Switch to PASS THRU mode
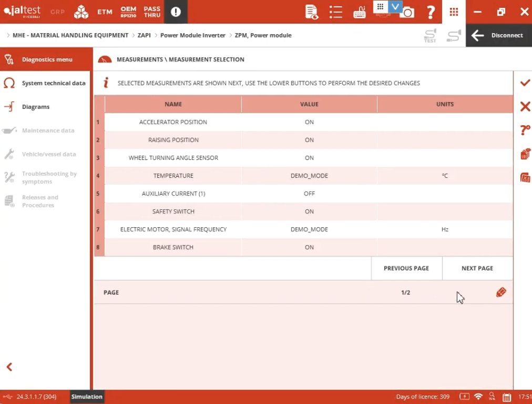This screenshot has width=532, height=404. (152, 12)
